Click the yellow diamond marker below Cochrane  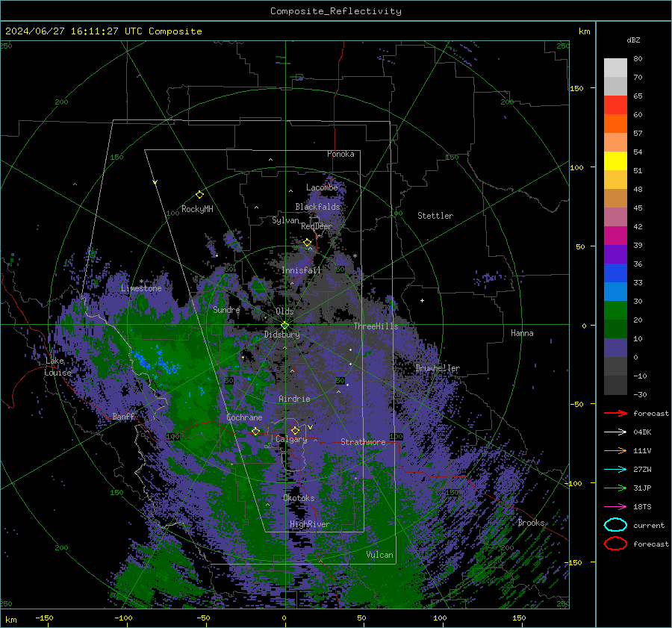(x=255, y=431)
